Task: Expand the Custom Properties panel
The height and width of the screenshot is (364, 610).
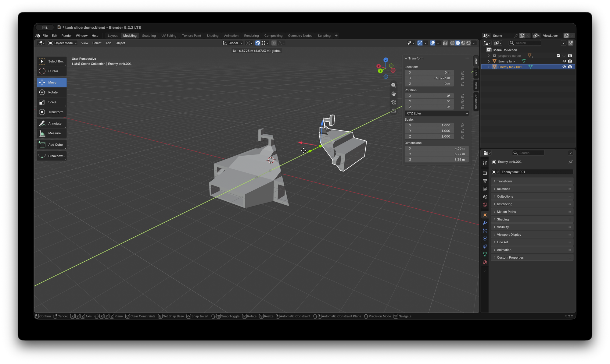Action: click(532, 257)
